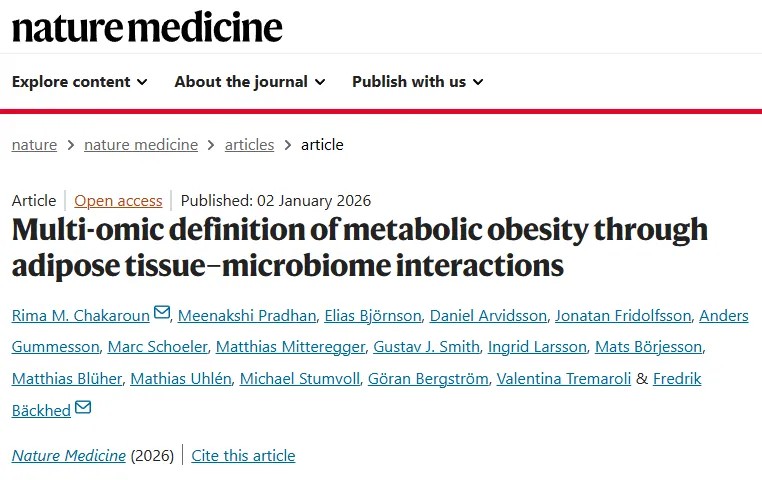Open author Matthias Blüher's profile
The width and height of the screenshot is (762, 481).
pyautogui.click(x=63, y=379)
